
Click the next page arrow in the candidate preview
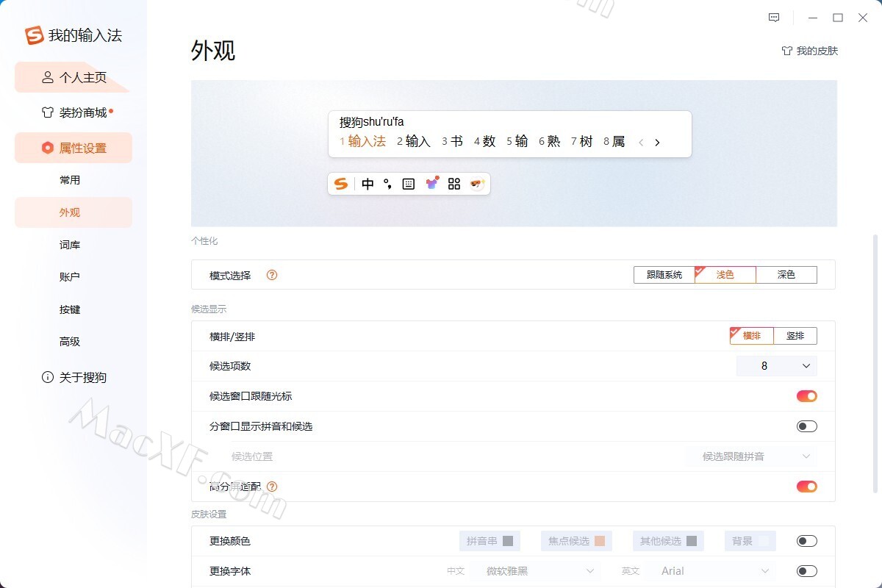click(x=657, y=143)
